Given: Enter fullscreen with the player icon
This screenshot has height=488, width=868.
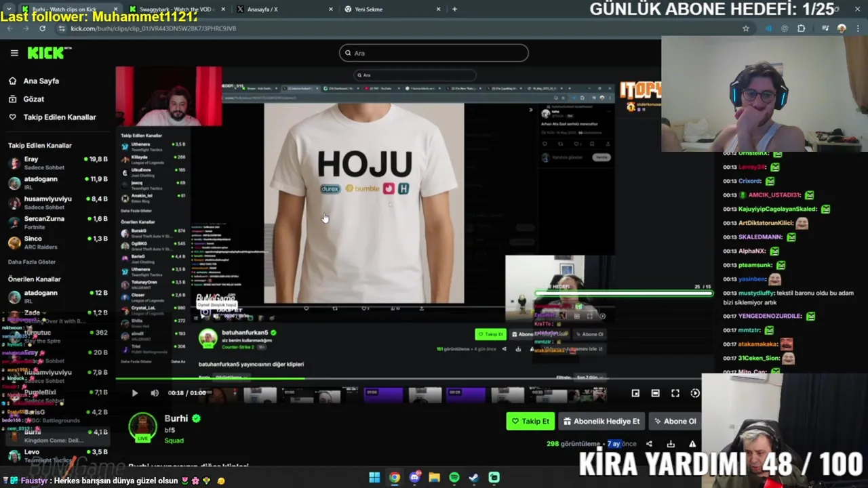Looking at the screenshot, I should coord(675,393).
